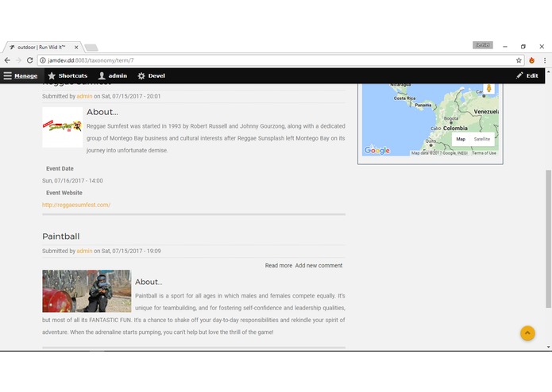Viewport: 552px width, 392px height.
Task: Open the Reggae Sumfest logo image
Action: pos(62,127)
